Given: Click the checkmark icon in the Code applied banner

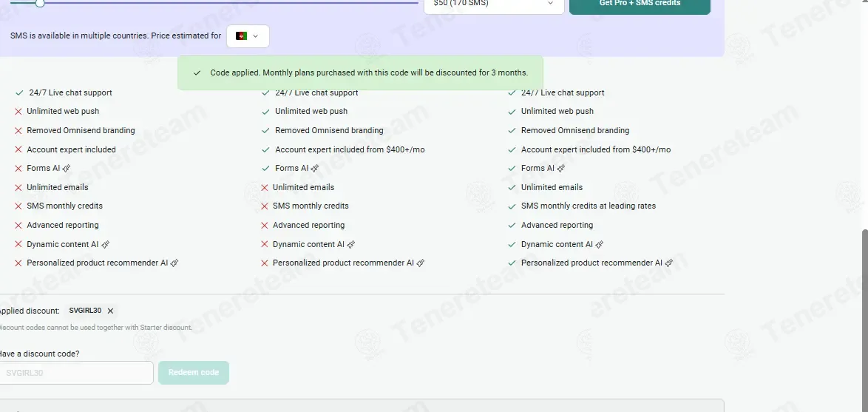Looking at the screenshot, I should click(197, 73).
